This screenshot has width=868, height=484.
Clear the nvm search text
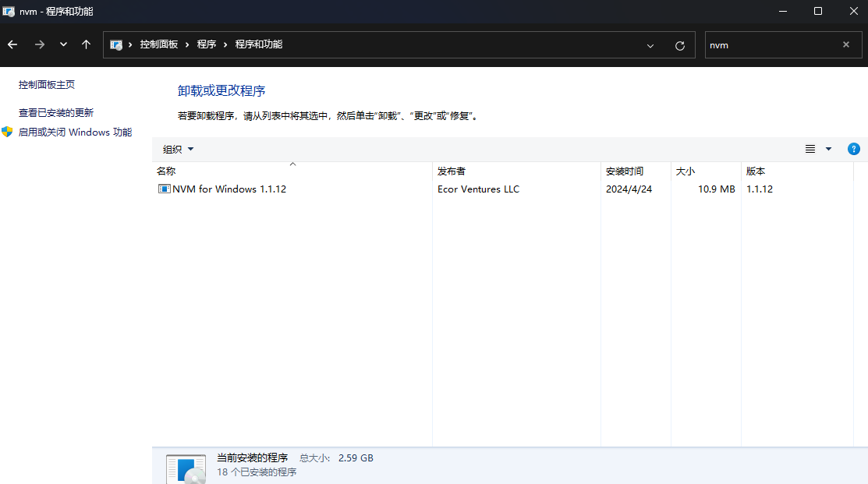coord(846,44)
